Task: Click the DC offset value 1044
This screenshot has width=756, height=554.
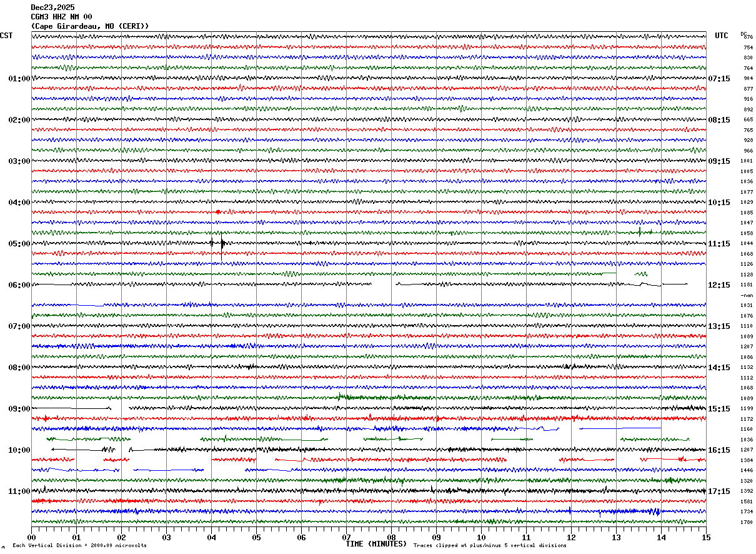Action: (x=747, y=243)
